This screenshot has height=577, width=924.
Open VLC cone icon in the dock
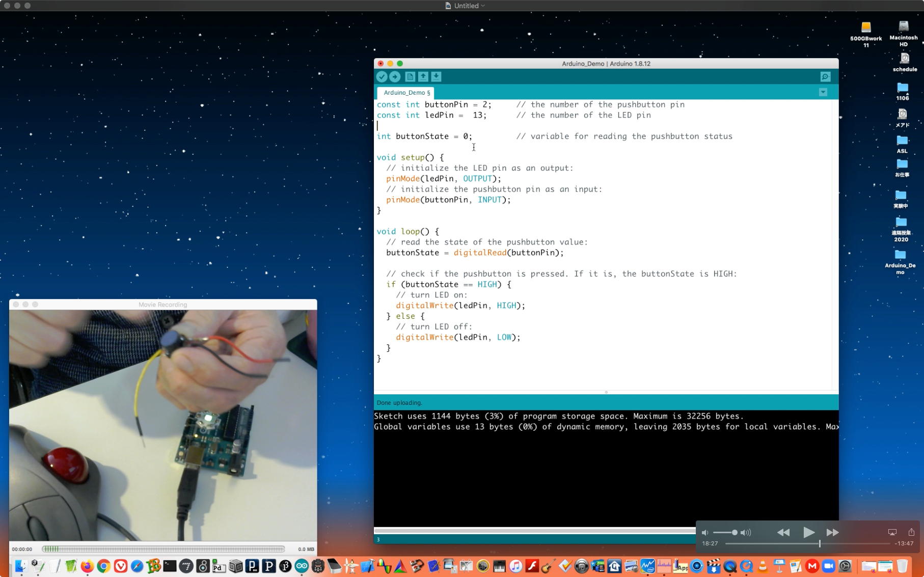coord(763,566)
